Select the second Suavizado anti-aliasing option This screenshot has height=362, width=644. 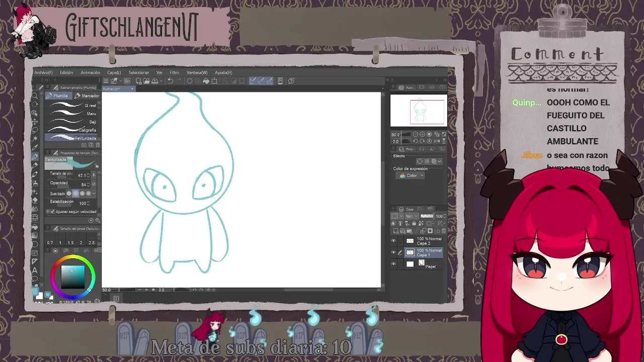(x=75, y=194)
